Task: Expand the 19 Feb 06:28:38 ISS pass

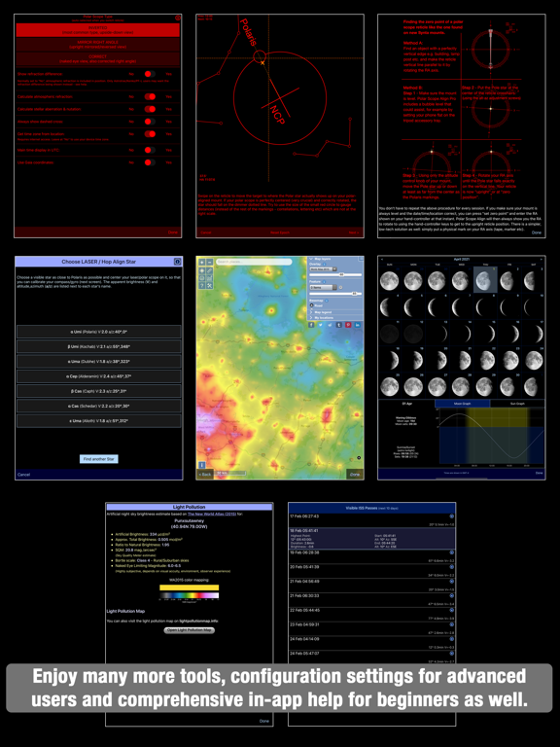Action: [452, 552]
